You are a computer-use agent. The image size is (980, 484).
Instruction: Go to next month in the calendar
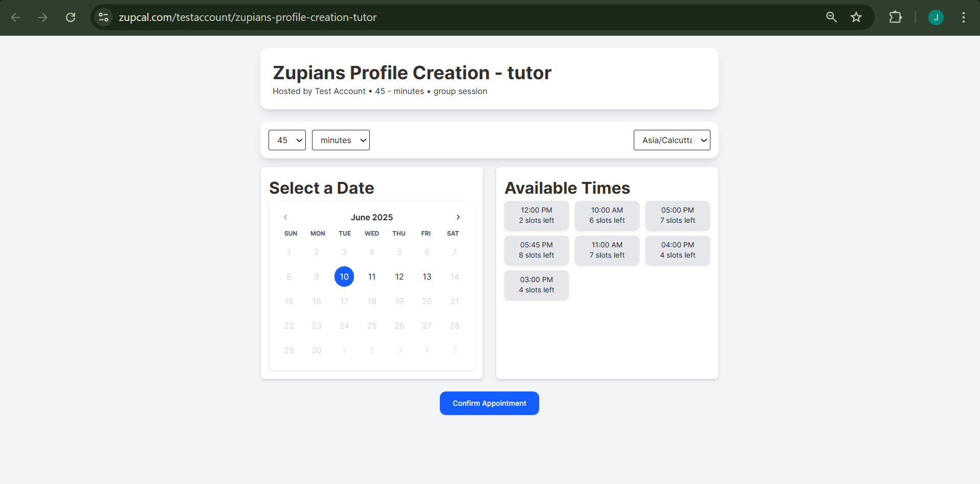coord(458,217)
